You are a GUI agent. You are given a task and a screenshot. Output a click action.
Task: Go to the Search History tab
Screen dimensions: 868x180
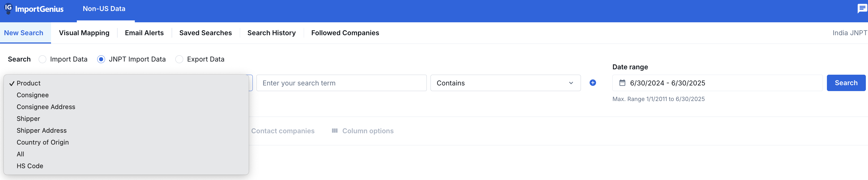coord(271,33)
